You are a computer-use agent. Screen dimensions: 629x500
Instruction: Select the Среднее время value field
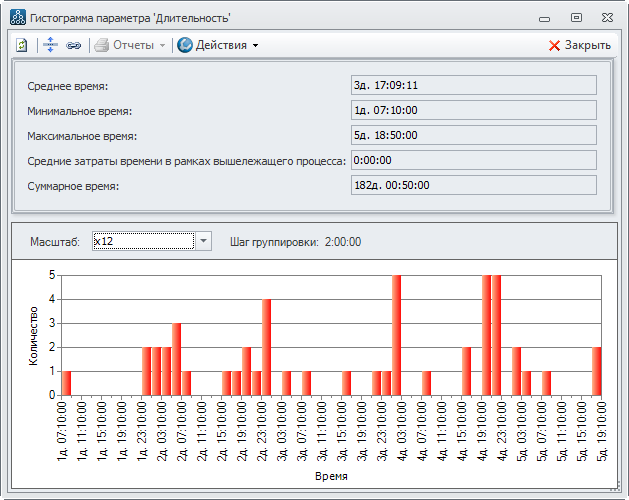473,85
